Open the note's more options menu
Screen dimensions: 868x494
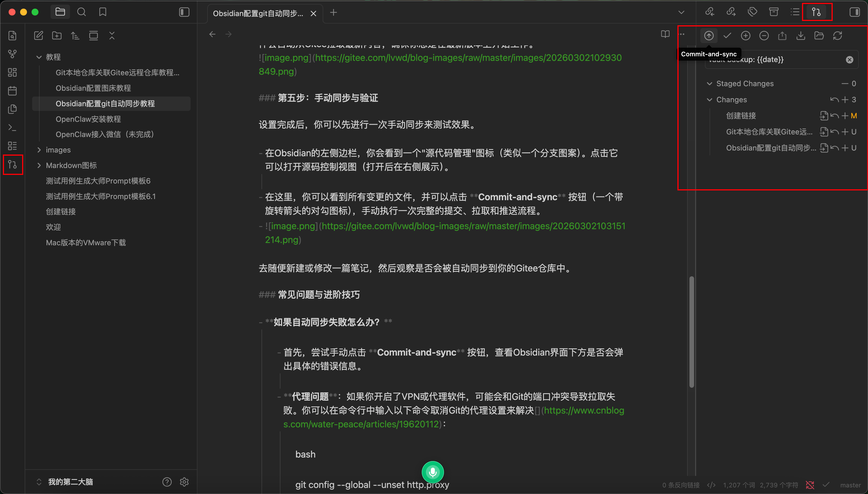click(682, 34)
